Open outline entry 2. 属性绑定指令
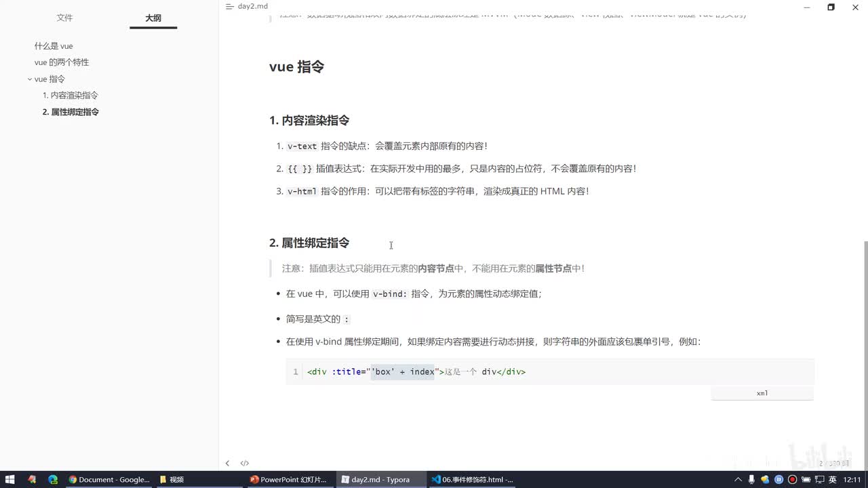 click(x=71, y=112)
